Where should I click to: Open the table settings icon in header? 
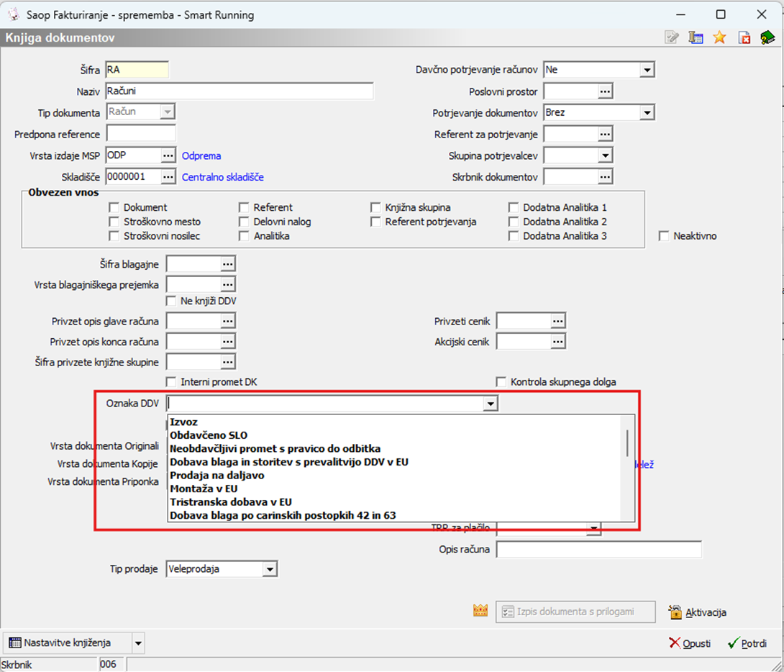pos(696,37)
